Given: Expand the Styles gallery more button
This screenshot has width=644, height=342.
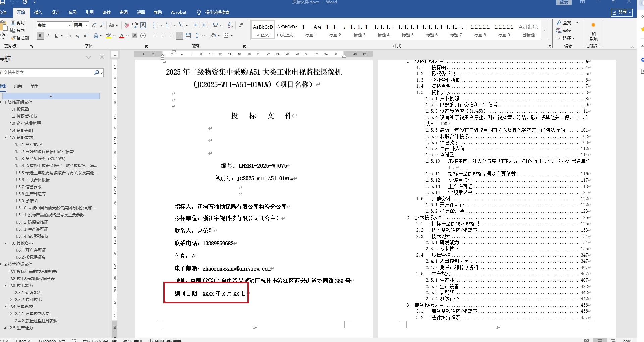Looking at the screenshot, I should click(545, 30).
